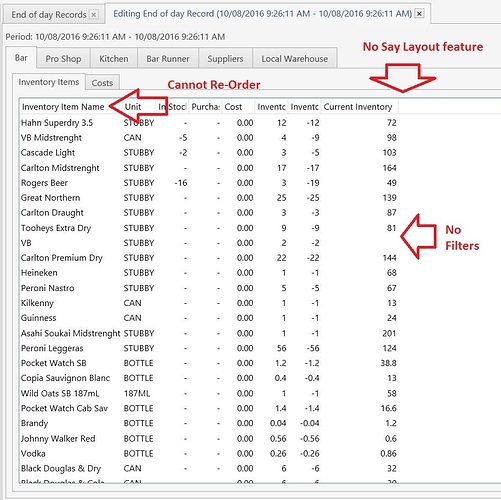Select the Guinness row
Viewport: 501px width, 500px height.
[209, 318]
